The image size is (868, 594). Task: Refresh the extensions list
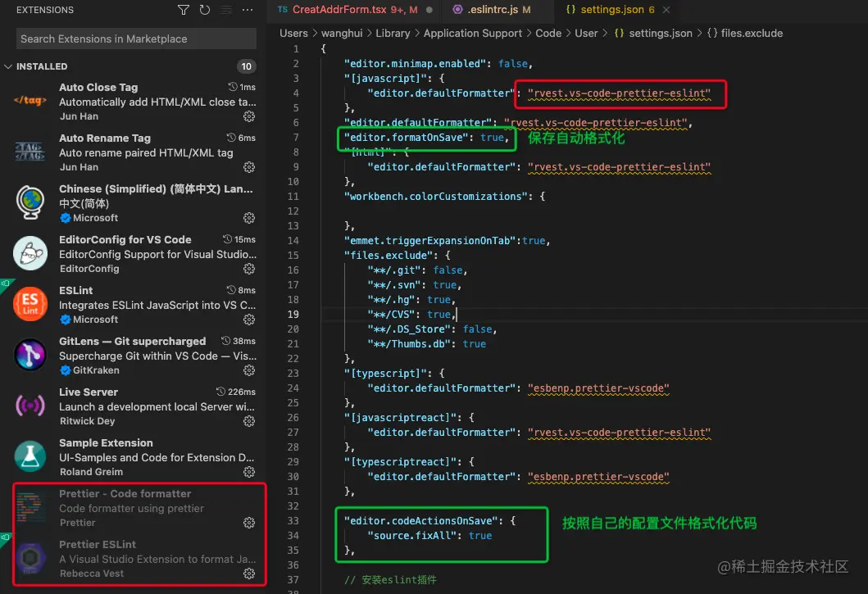(x=205, y=10)
